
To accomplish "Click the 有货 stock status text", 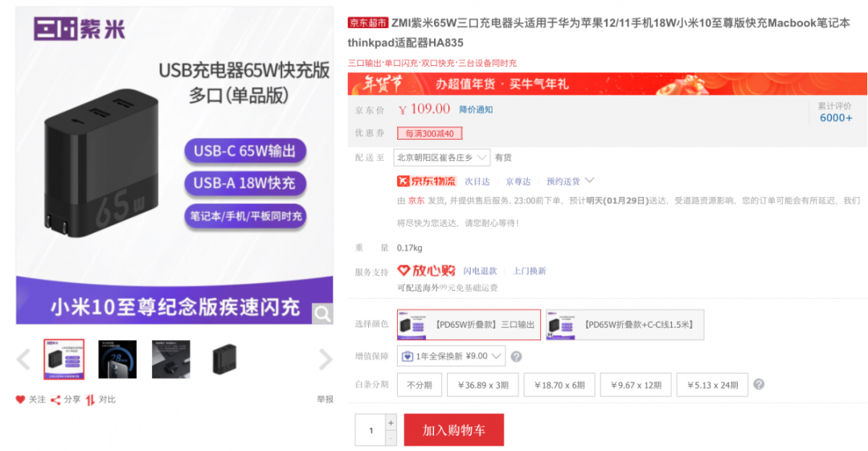I will coord(503,158).
